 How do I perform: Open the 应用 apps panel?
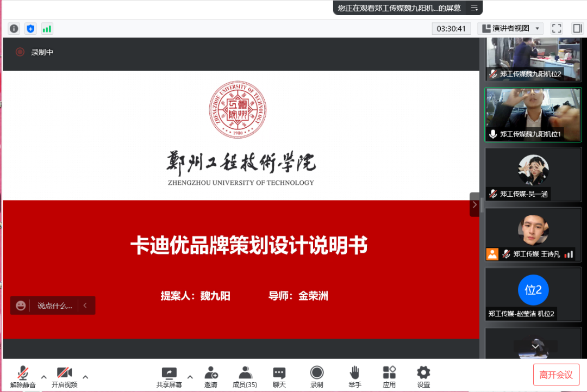389,377
